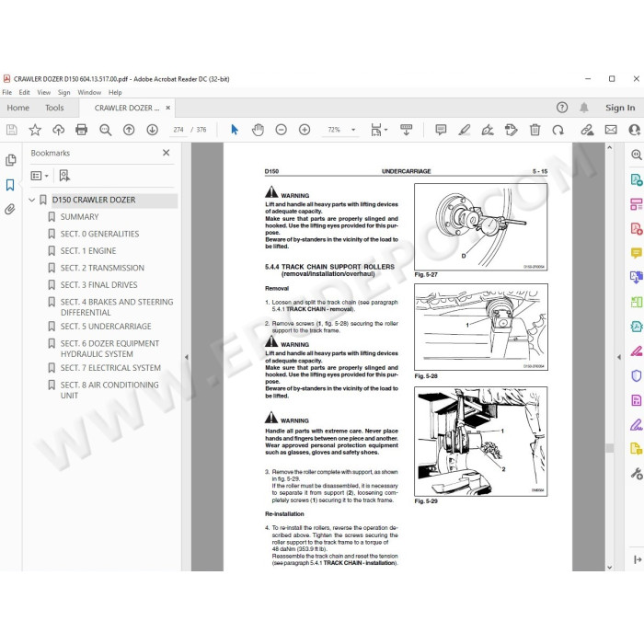This screenshot has height=644, width=644.
Task: Switch to the Tools tab
Action: (x=54, y=108)
